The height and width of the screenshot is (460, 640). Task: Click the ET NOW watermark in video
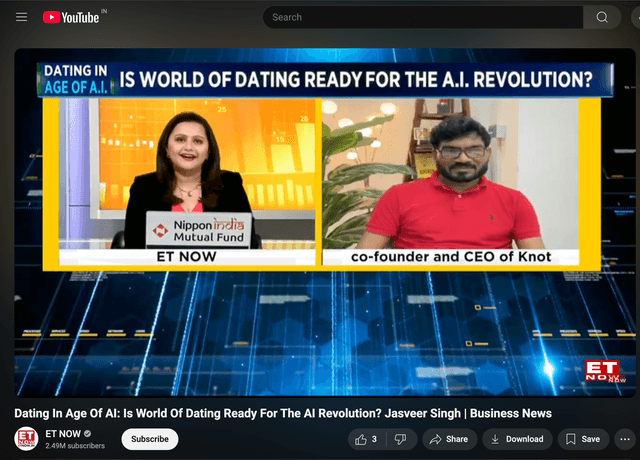[603, 373]
